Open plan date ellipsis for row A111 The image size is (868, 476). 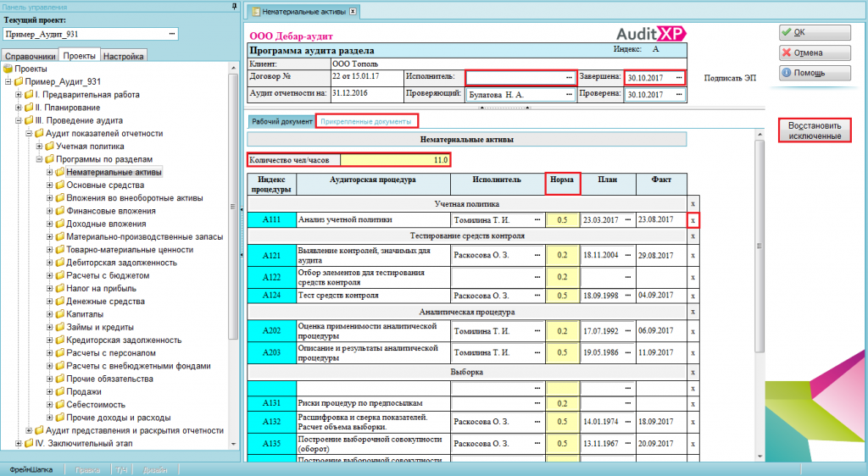pyautogui.click(x=628, y=220)
